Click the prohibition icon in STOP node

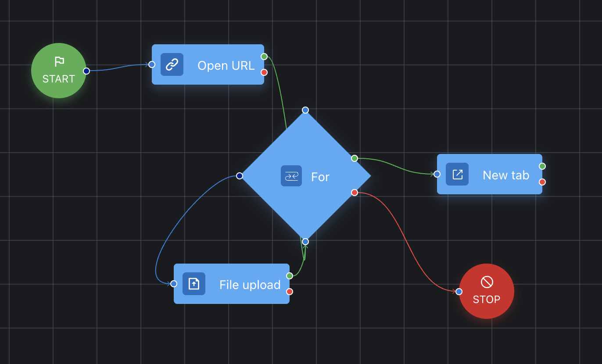coord(487,282)
